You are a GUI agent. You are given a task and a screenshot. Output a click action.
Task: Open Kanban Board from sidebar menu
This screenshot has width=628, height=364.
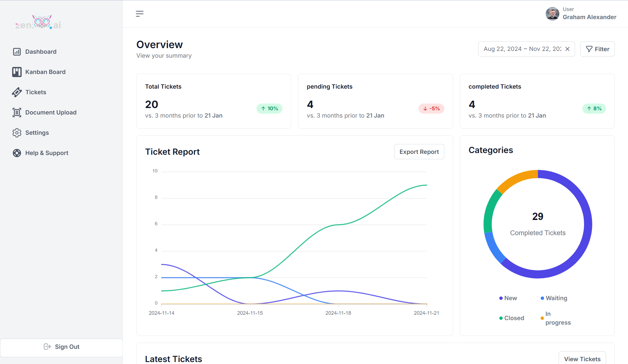pos(45,72)
